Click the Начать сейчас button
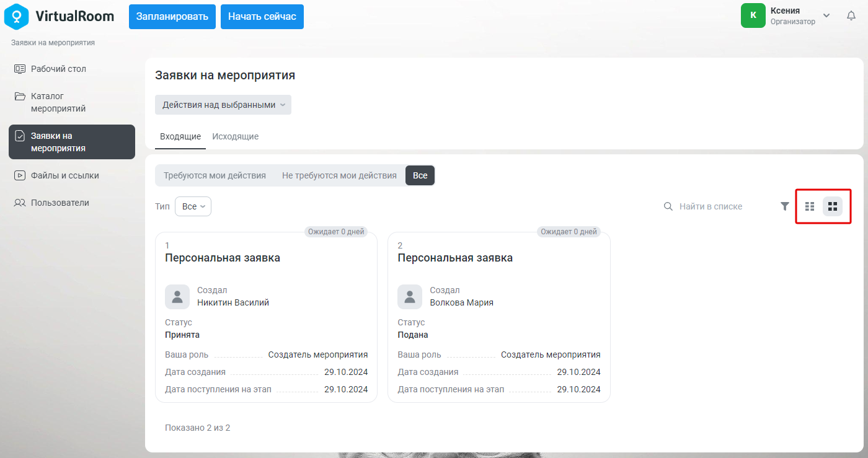 pyautogui.click(x=262, y=16)
